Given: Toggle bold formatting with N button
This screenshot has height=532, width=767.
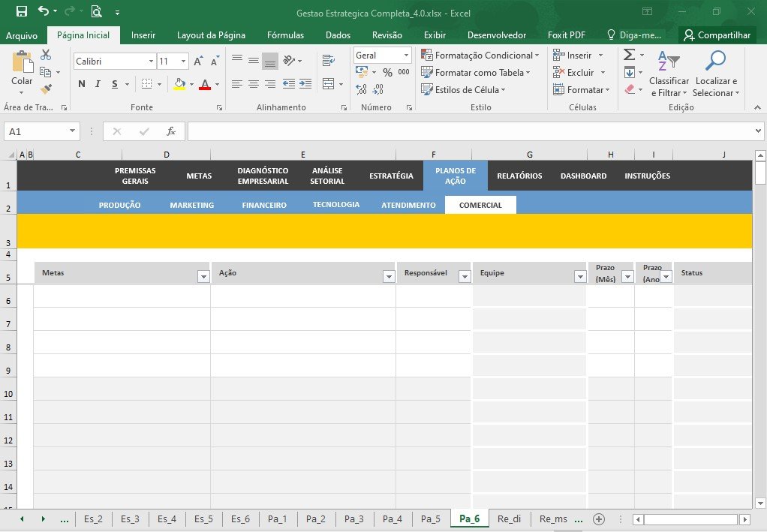Looking at the screenshot, I should point(82,84).
